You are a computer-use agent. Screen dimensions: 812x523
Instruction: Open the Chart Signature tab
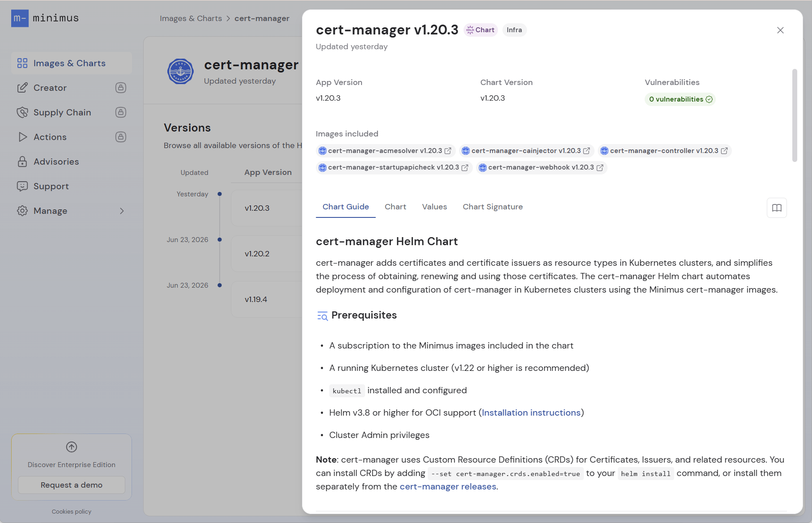click(493, 207)
